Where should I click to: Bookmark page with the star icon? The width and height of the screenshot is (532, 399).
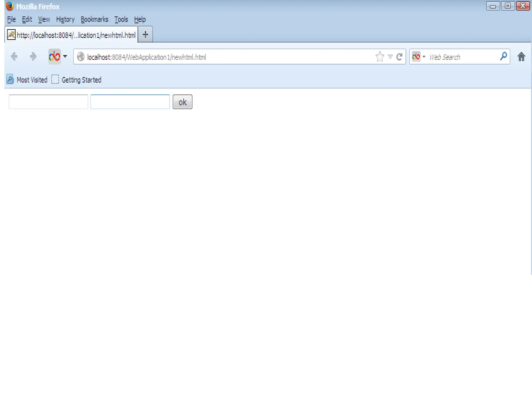[x=380, y=57]
